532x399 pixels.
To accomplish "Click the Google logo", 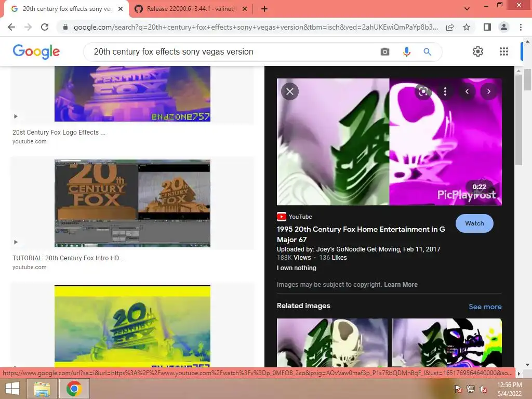I will coord(36,51).
